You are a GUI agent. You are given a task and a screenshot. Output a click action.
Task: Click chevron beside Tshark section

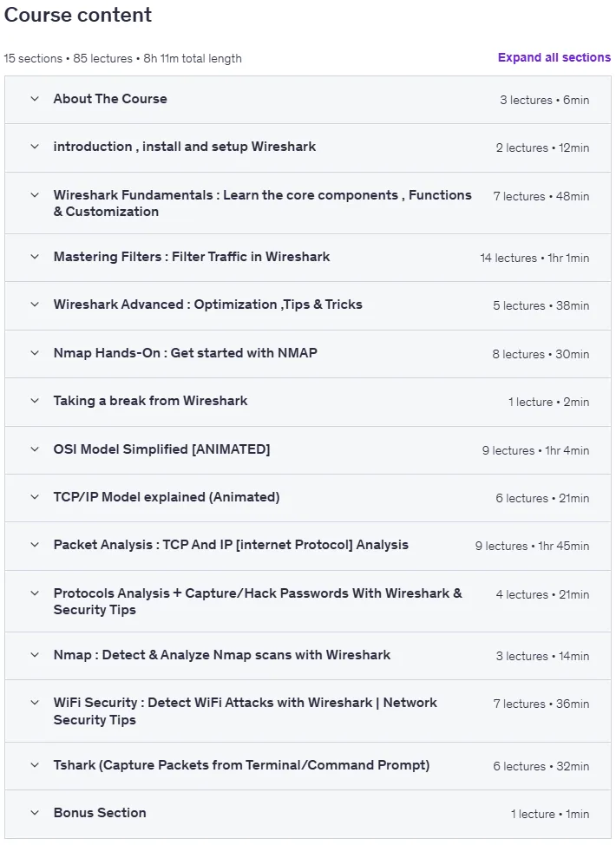tap(35, 764)
